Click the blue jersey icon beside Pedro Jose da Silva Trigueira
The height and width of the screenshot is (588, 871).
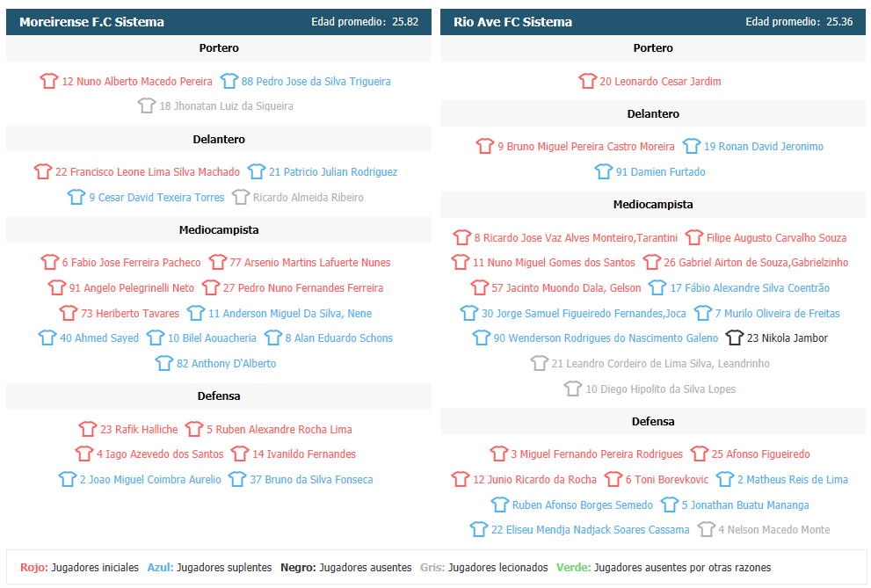coord(229,81)
